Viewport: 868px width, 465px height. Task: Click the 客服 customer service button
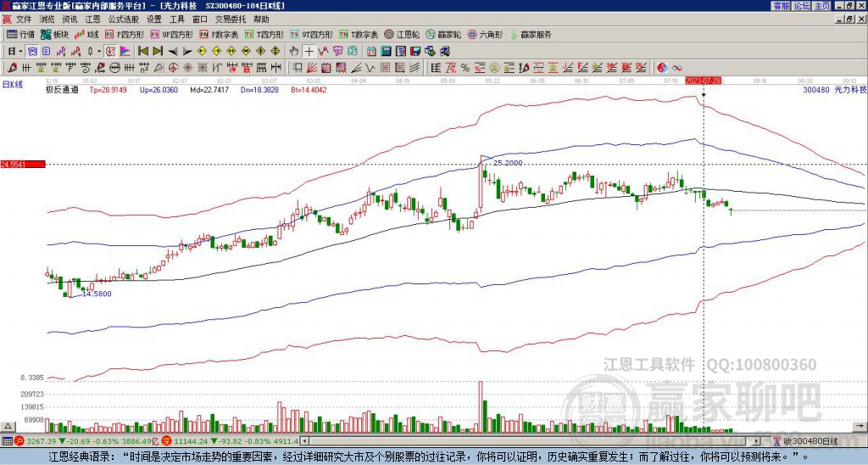coord(781,6)
